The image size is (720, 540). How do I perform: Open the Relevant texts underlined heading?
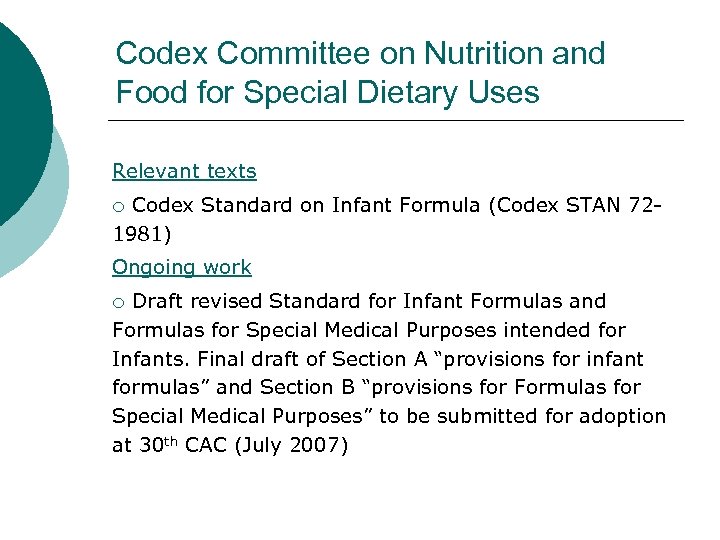tap(184, 171)
